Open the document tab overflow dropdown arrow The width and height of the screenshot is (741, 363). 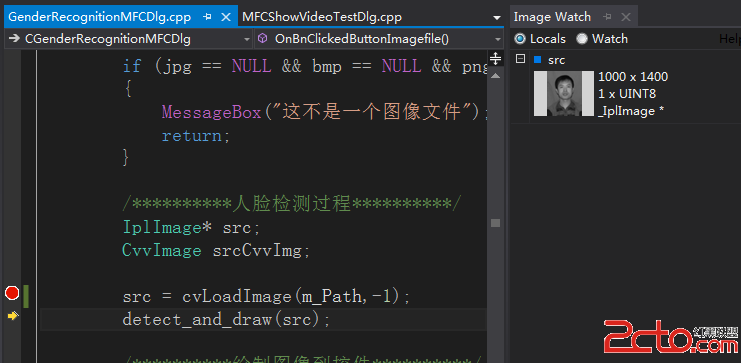(x=496, y=18)
